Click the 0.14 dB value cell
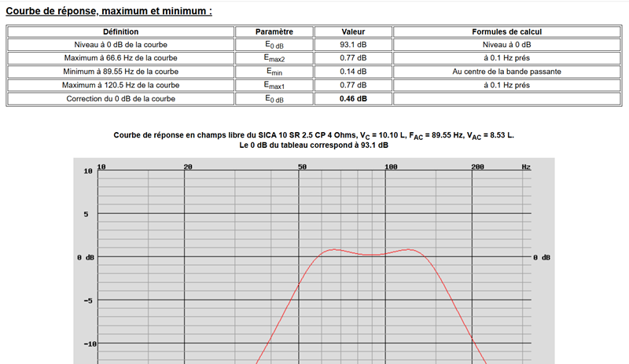 [353, 72]
